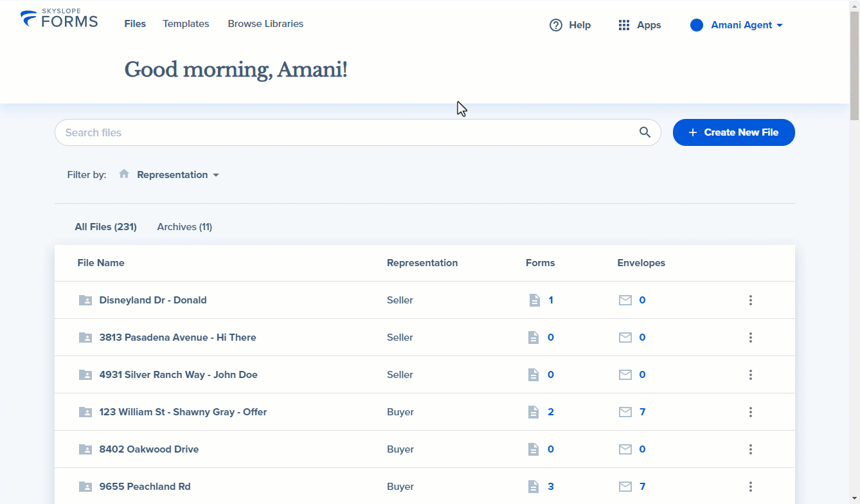The height and width of the screenshot is (504, 860).
Task: Click folder icon for 3813 Pasadena Avenue
Action: [85, 337]
